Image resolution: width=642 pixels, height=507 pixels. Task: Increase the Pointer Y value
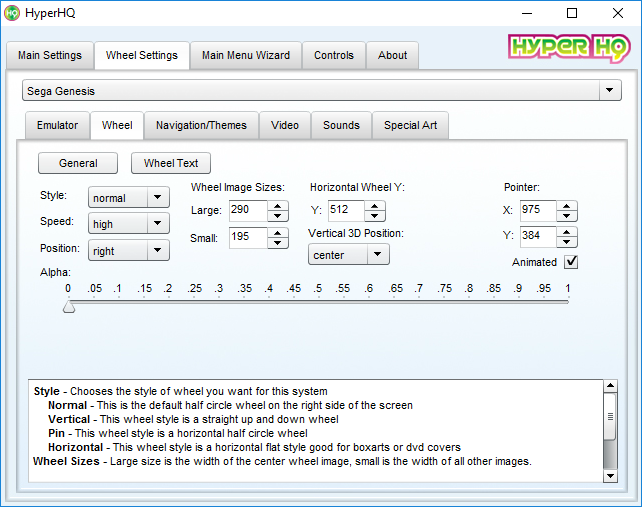(x=567, y=232)
